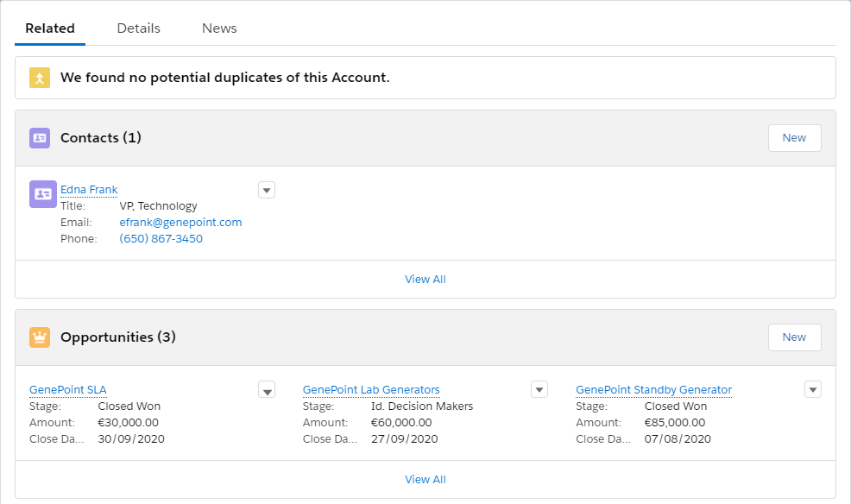Screen dimensions: 851x504
Task: Open the GenePoint Standby Generator opportunity
Action: coord(653,390)
